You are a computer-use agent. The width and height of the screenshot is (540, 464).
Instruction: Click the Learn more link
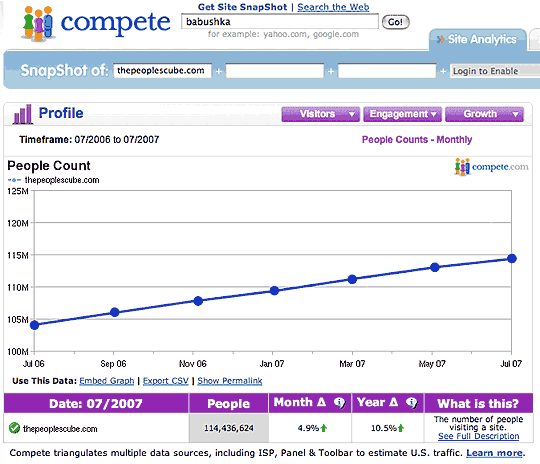pos(494,453)
